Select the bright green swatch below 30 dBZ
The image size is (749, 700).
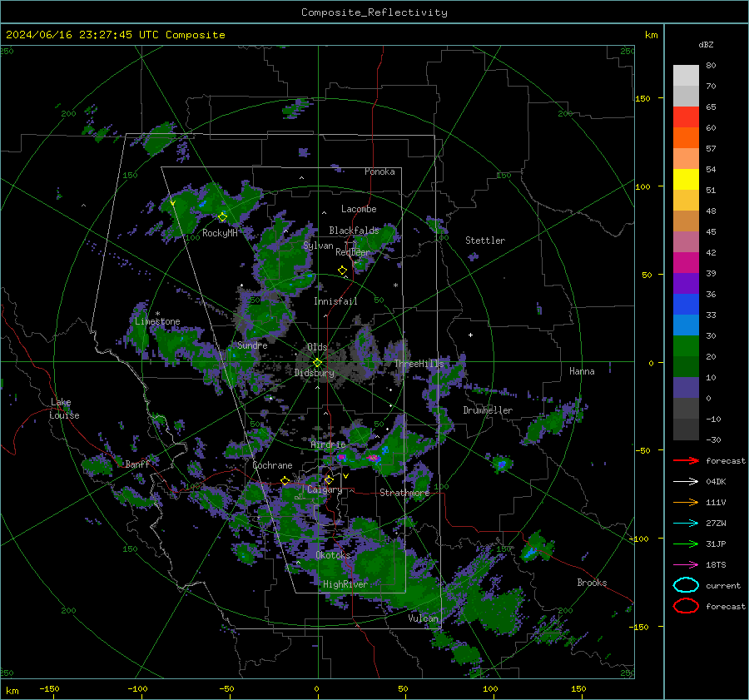[x=686, y=346]
